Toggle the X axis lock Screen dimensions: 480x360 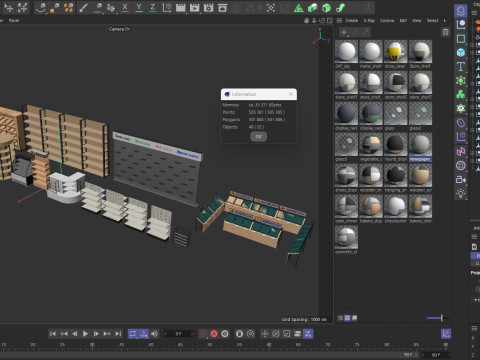click(125, 7)
